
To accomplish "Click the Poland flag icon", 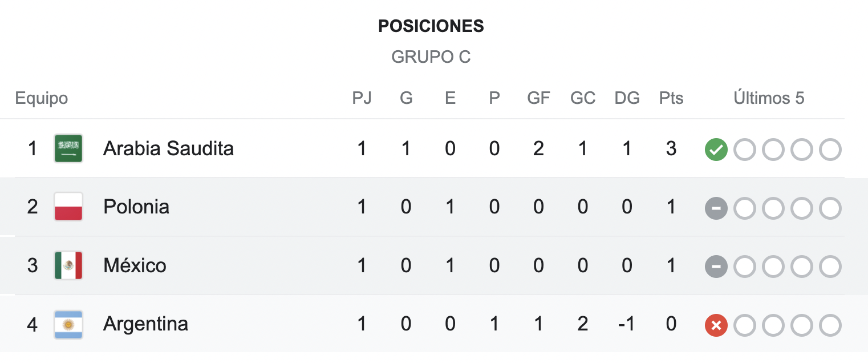I will pyautogui.click(x=68, y=207).
